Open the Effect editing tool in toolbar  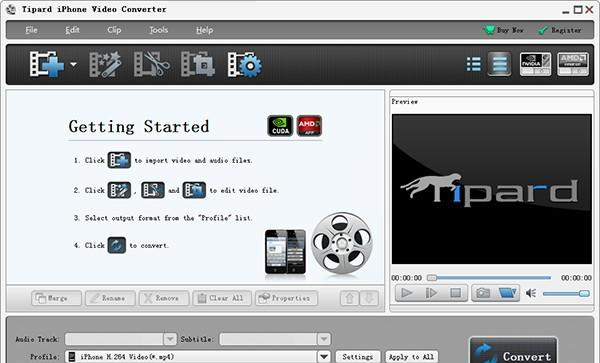click(x=105, y=64)
